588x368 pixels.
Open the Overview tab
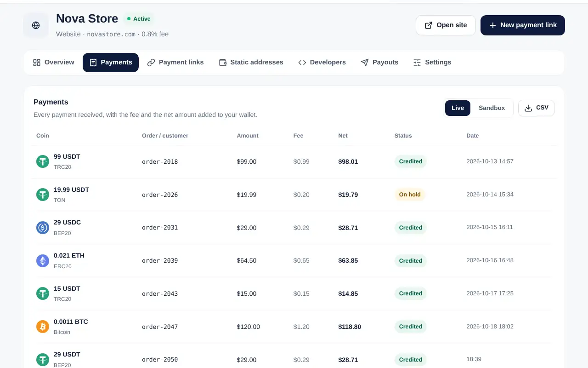coord(54,63)
